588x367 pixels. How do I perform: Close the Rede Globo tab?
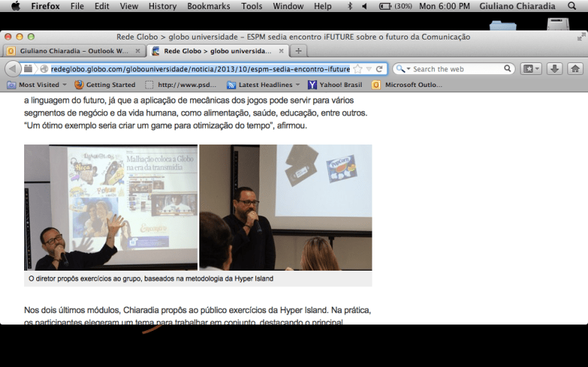pyautogui.click(x=282, y=51)
